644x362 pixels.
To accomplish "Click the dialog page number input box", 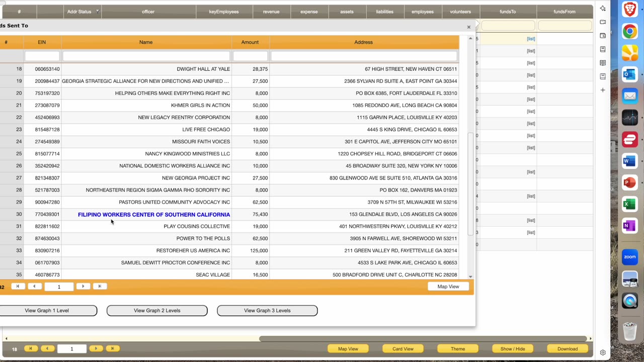I will pyautogui.click(x=59, y=287).
